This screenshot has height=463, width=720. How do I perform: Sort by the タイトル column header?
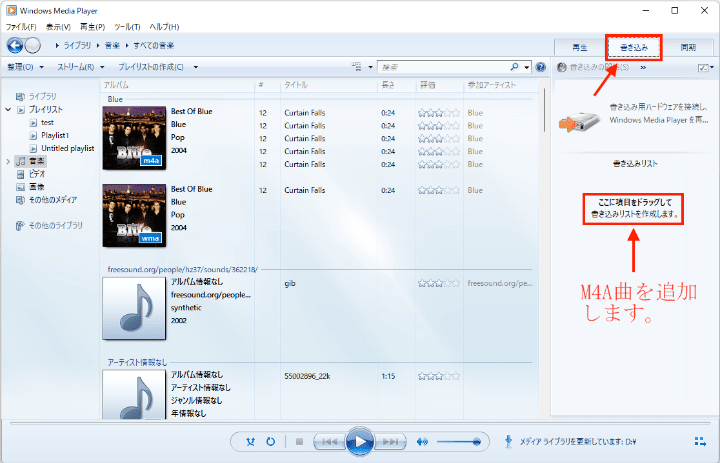pos(329,85)
